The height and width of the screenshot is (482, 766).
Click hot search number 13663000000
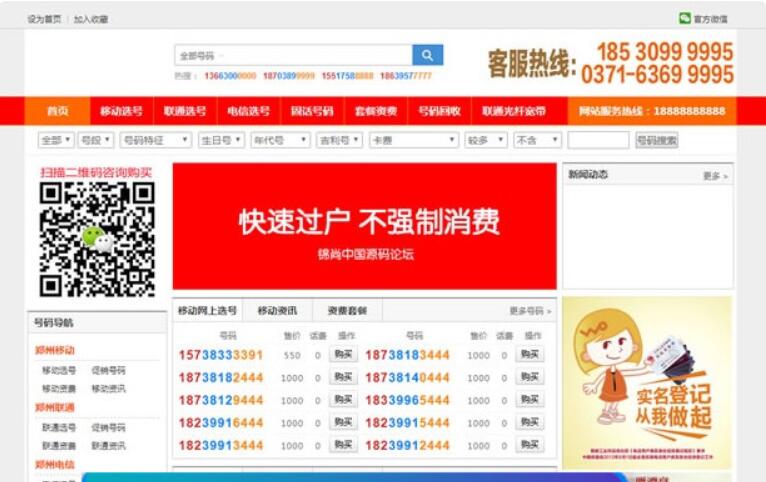point(230,76)
